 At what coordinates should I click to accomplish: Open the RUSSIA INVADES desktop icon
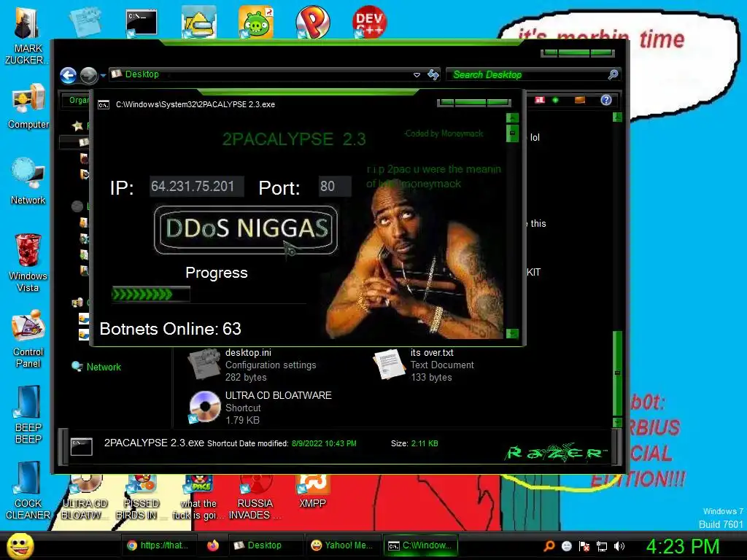click(x=255, y=497)
